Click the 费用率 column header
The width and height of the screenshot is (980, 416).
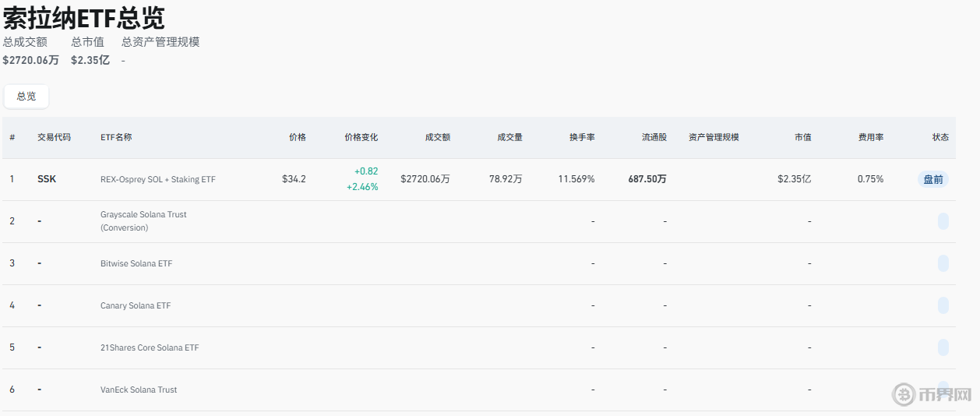(870, 137)
